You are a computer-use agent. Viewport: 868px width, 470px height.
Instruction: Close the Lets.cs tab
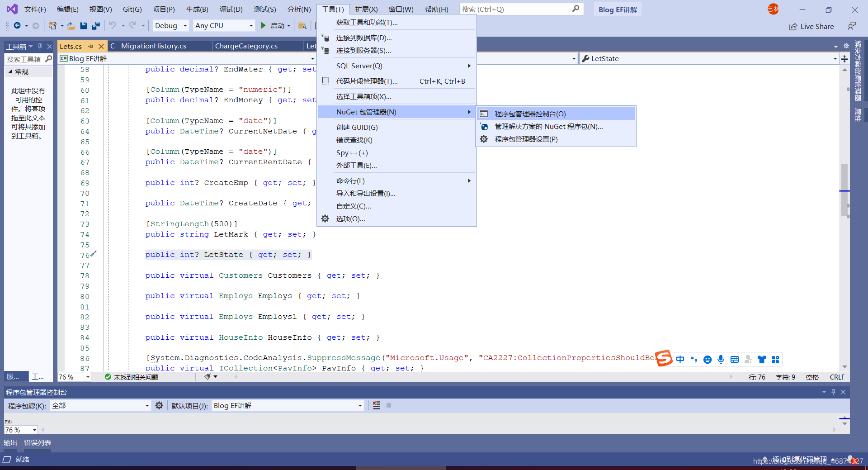pos(101,46)
